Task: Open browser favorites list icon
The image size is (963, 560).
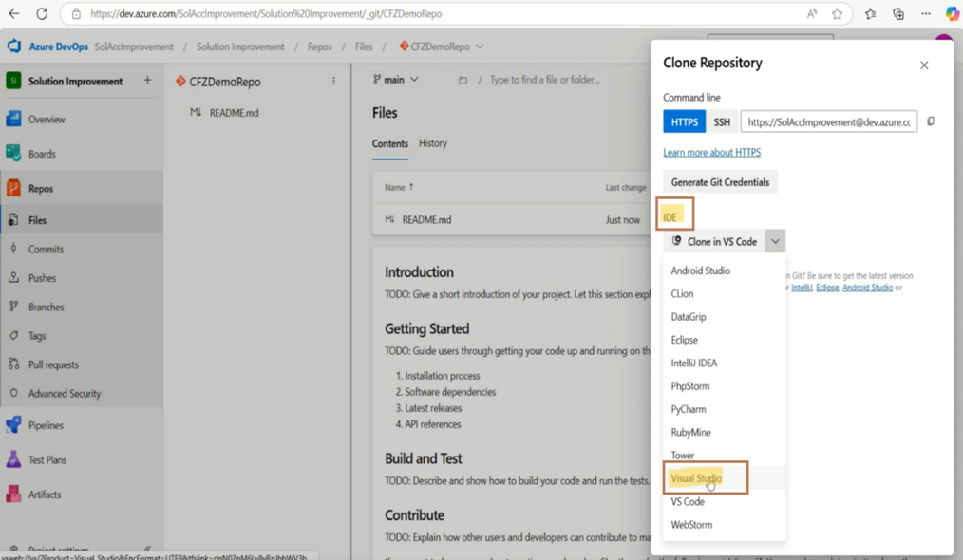Action: (x=870, y=13)
